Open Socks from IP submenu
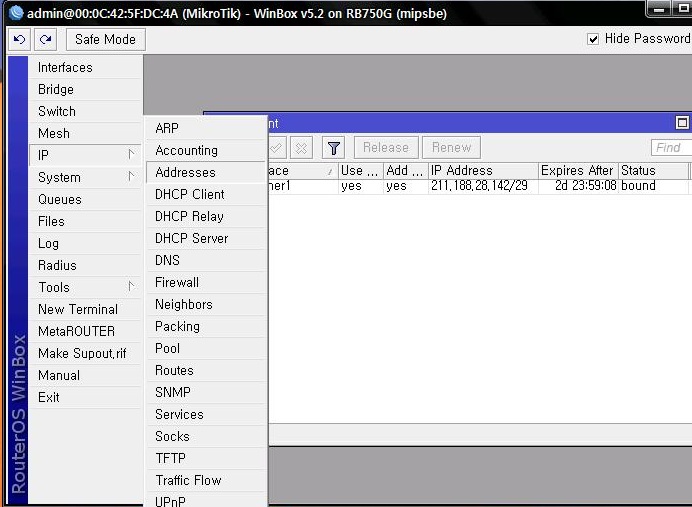Screen dimensions: 692x507 [x=206, y=436]
